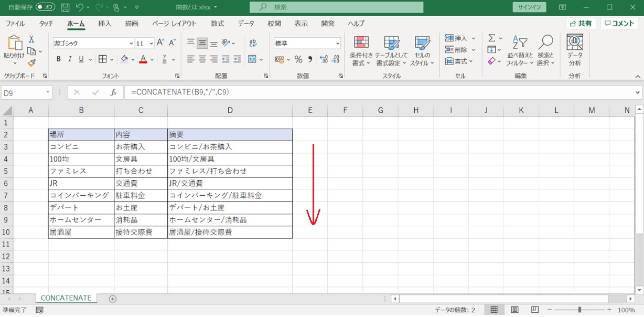The width and height of the screenshot is (644, 317).
Task: Toggle italic formatting
Action: tap(70, 59)
